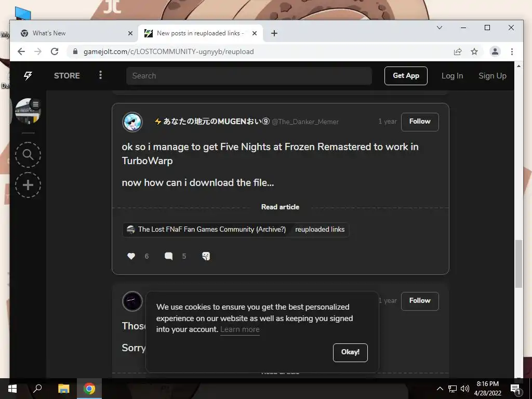Open the dashed search circle in sidebar
532x399 pixels.
pos(28,155)
